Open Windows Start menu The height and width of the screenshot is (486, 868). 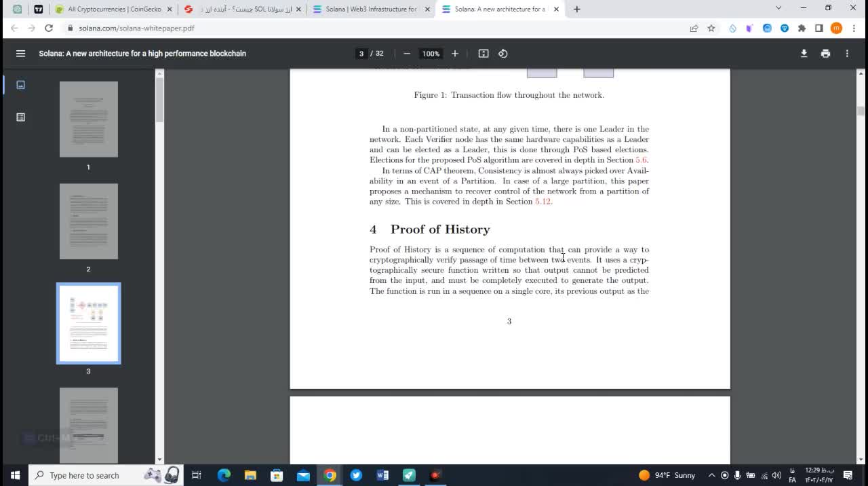click(15, 475)
